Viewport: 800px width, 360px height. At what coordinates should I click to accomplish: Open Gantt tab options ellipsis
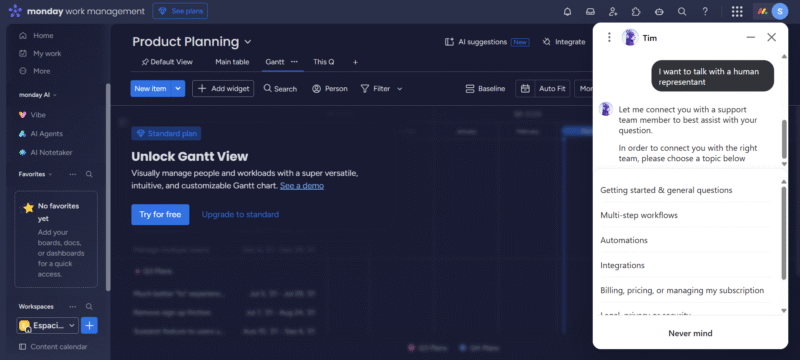[x=294, y=62]
